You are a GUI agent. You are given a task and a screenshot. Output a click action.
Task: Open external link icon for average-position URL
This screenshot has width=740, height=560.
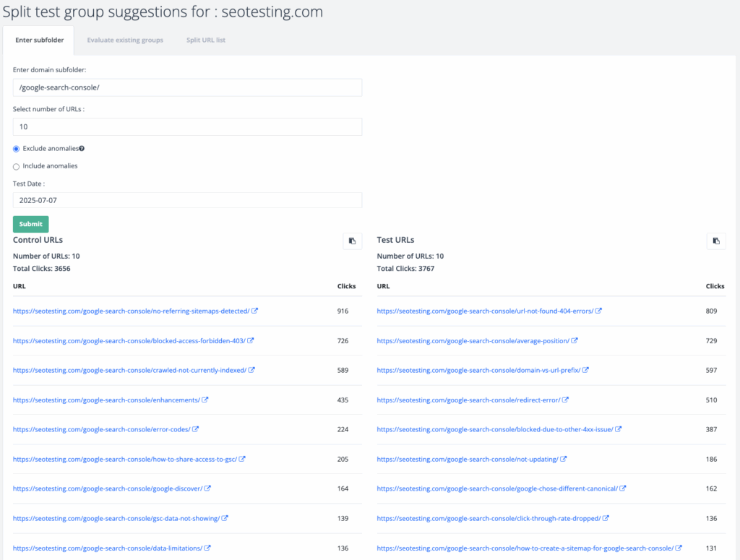click(x=575, y=340)
